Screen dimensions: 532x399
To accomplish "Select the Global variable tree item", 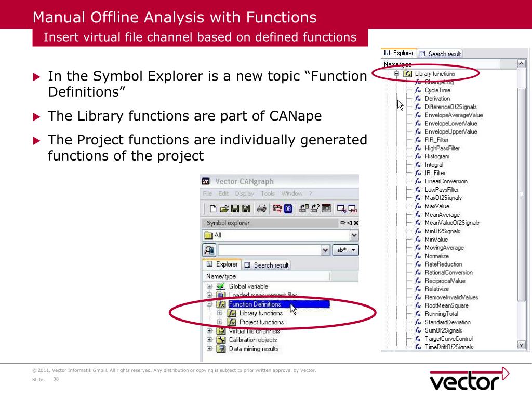I will click(x=248, y=286).
